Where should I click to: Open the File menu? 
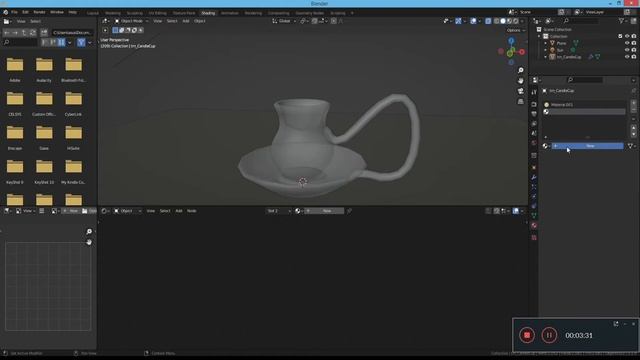[14, 12]
